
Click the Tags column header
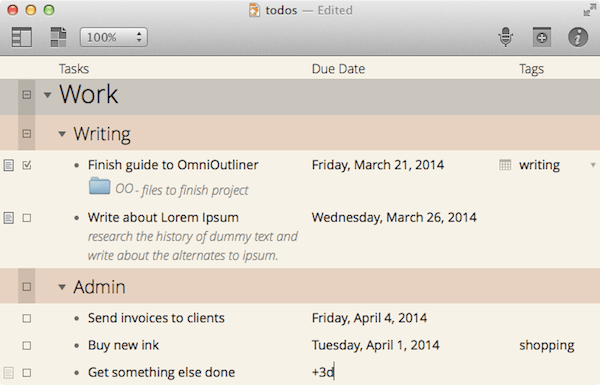(x=532, y=69)
